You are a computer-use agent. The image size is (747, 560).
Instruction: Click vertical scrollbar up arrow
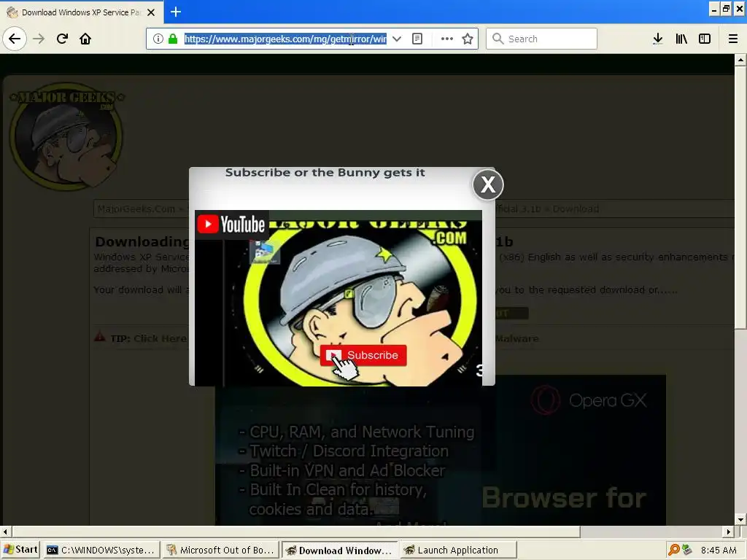[x=740, y=60]
